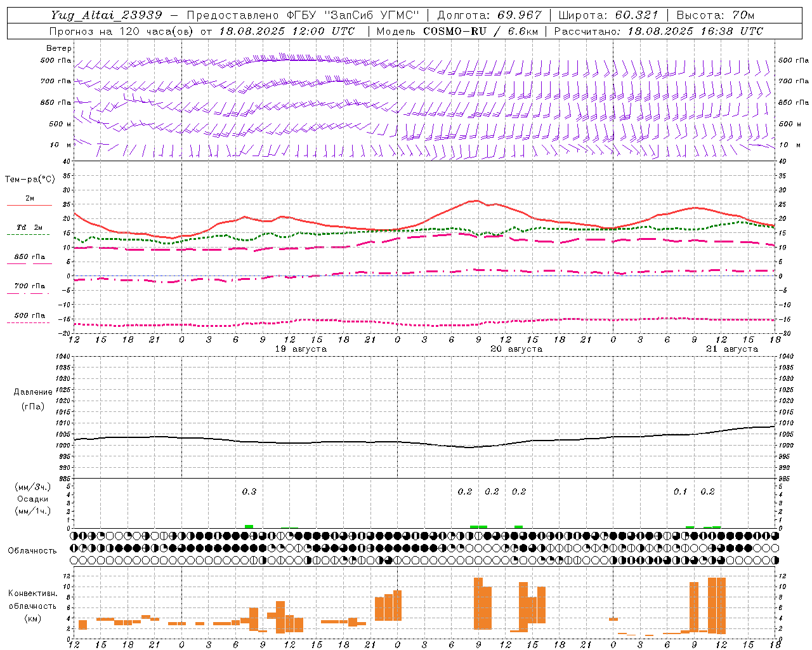Click the Модель COSMO-RU / 6.6км text

coord(457,31)
